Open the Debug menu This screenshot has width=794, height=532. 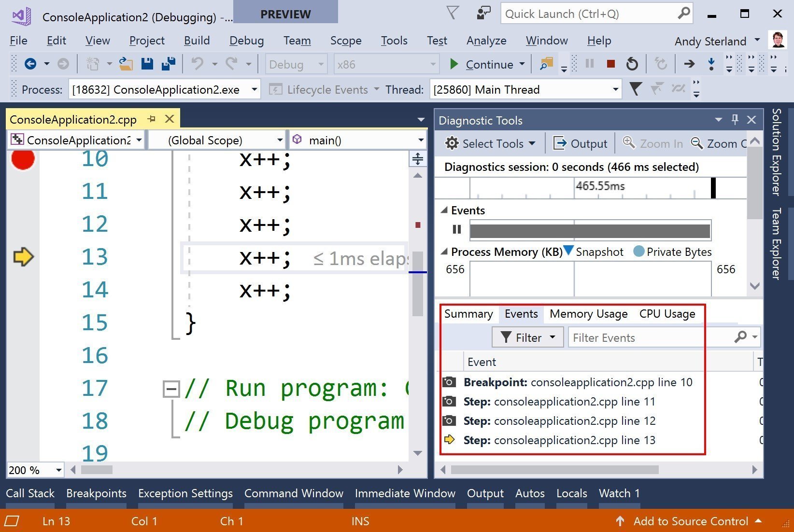tap(246, 41)
